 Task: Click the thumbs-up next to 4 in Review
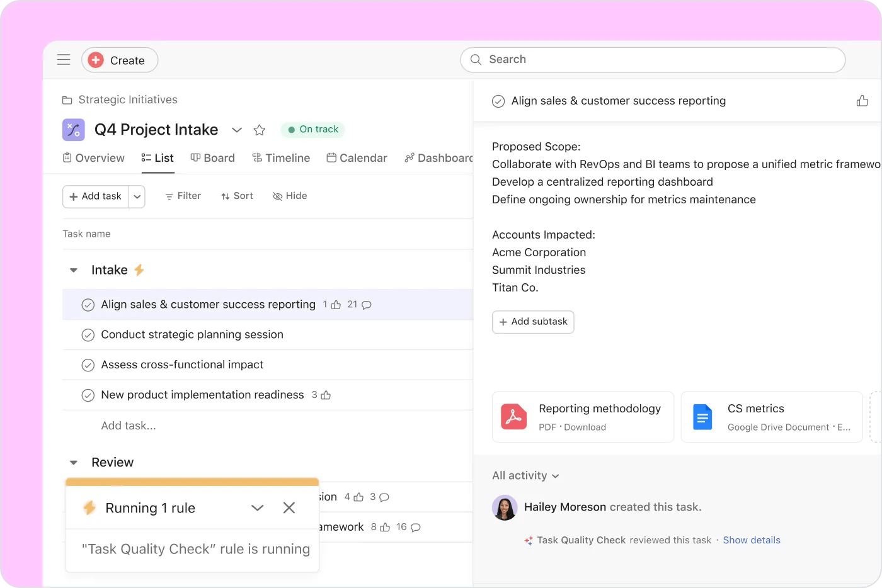(358, 497)
